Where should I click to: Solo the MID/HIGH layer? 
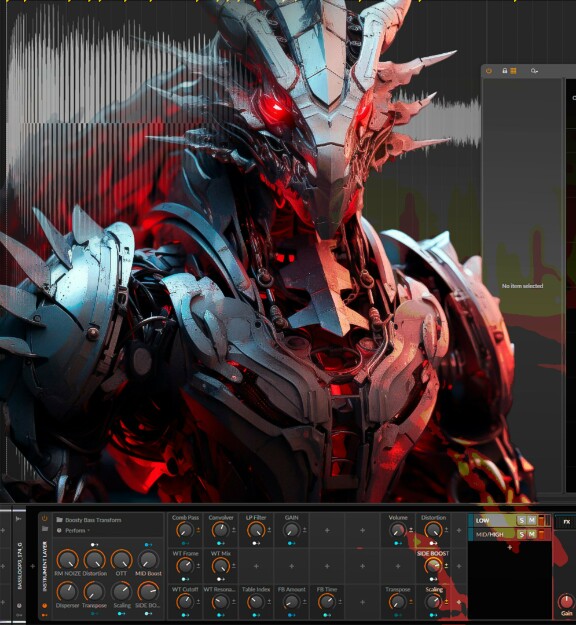click(x=521, y=535)
